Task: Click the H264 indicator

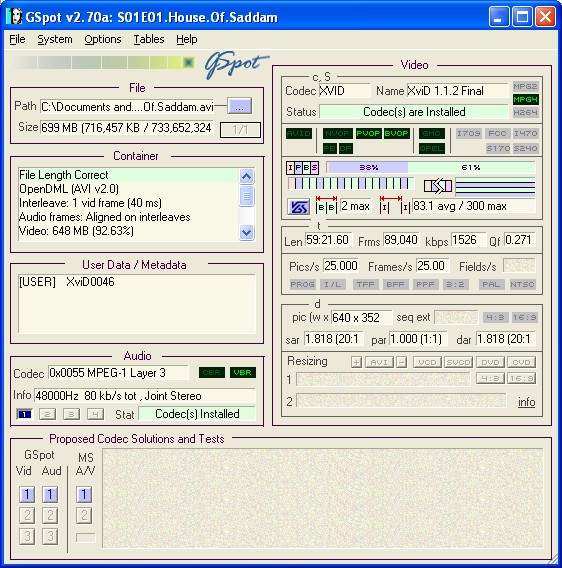Action: pos(525,112)
